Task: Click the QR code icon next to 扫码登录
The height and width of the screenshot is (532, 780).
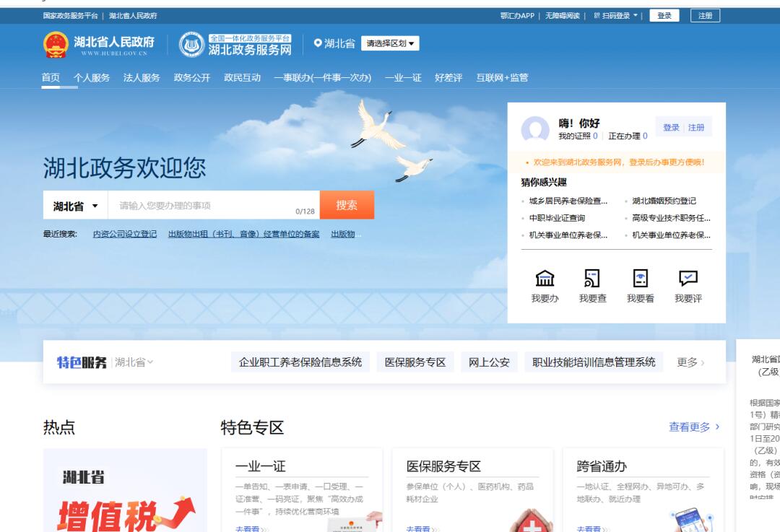Action: click(597, 16)
